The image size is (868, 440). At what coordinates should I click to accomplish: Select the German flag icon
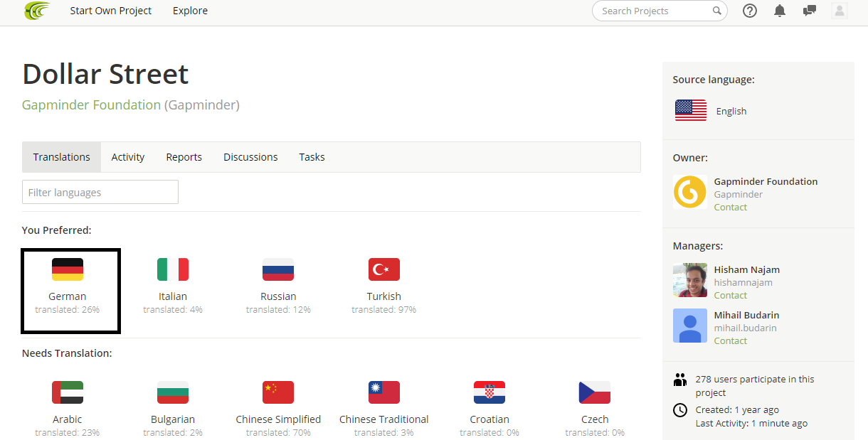coord(68,269)
